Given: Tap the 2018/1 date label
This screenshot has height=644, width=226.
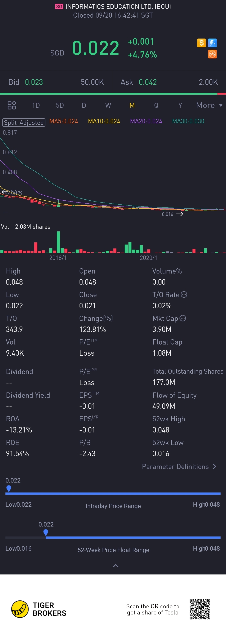Looking at the screenshot, I should coord(58,258).
